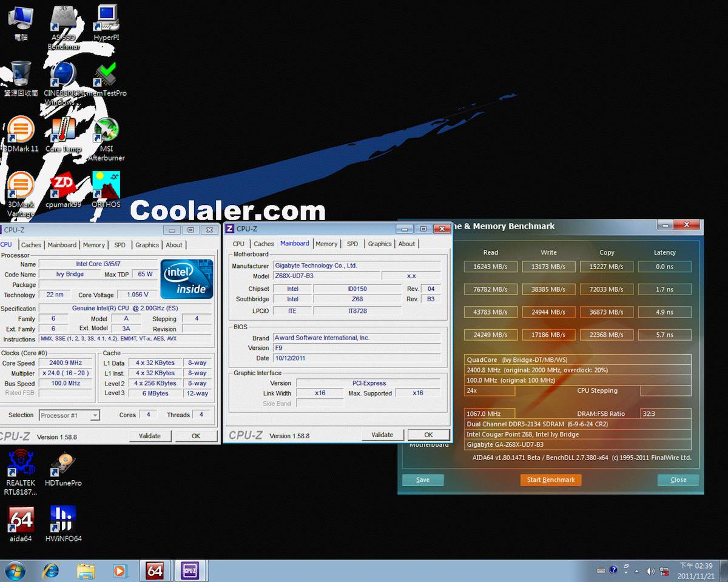Click the Start Benchmark button
This screenshot has width=728, height=582.
[x=551, y=480]
